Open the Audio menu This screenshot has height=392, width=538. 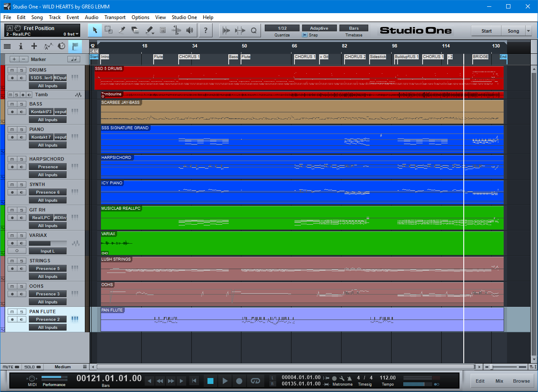click(x=92, y=17)
